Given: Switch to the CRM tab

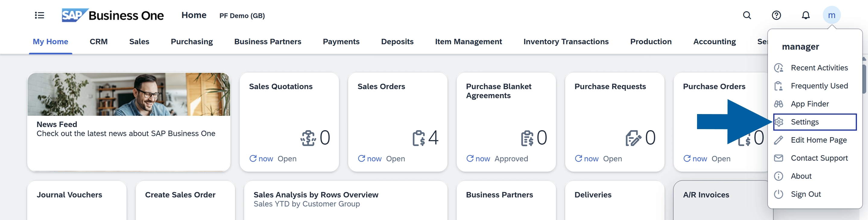Looking at the screenshot, I should 98,41.
